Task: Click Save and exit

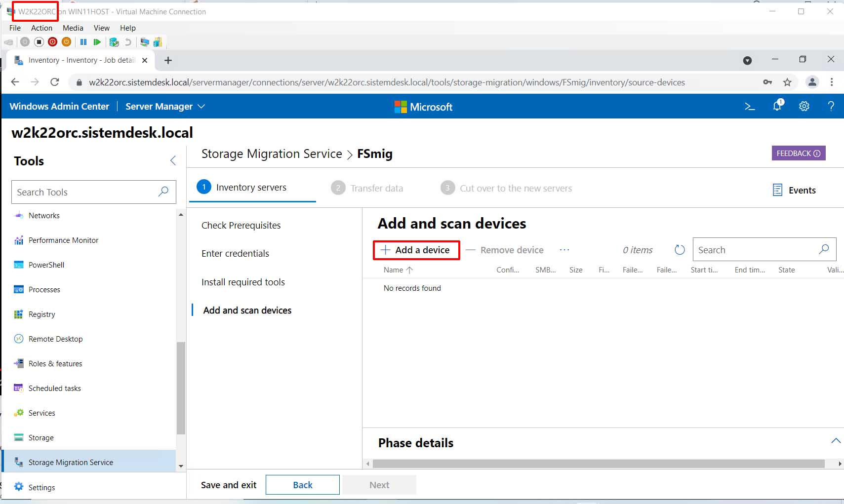Action: point(229,485)
